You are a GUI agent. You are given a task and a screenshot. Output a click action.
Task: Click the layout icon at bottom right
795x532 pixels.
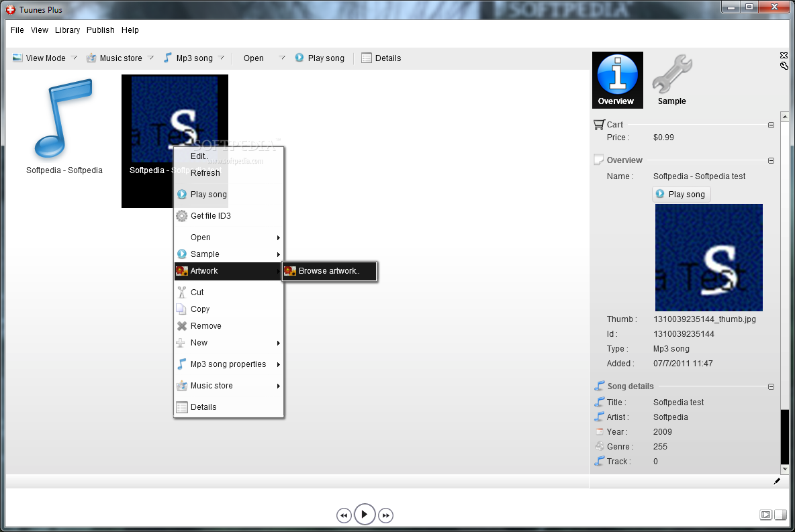[765, 515]
